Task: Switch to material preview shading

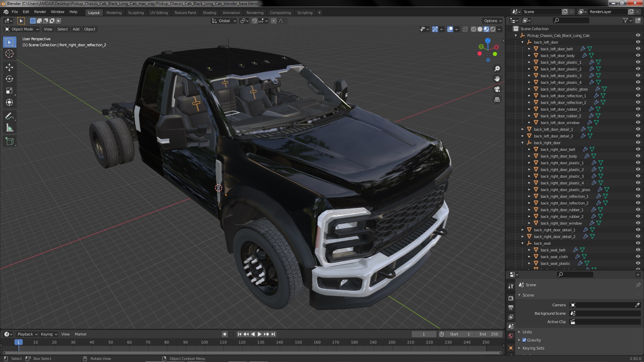Action: [486, 29]
